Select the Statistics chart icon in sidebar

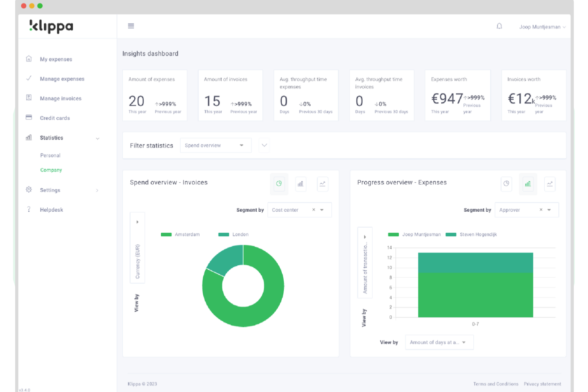click(29, 137)
